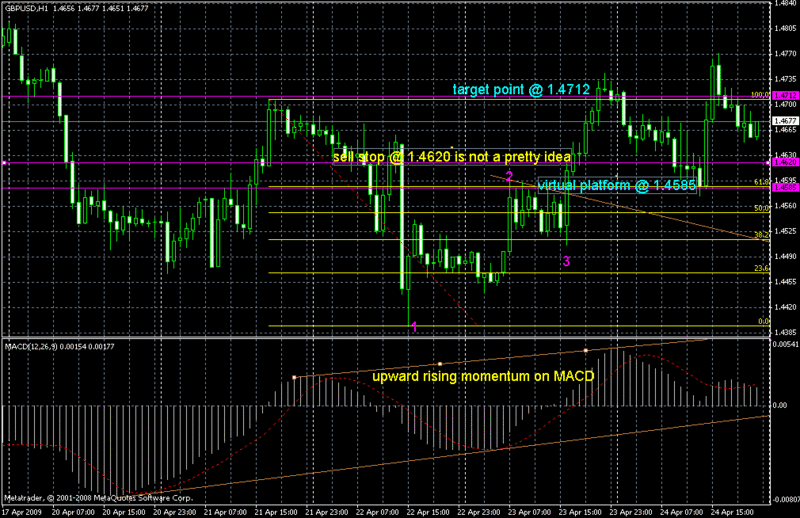
Task: Select the 'target point @ 1.4712' annotation
Action: [x=521, y=90]
